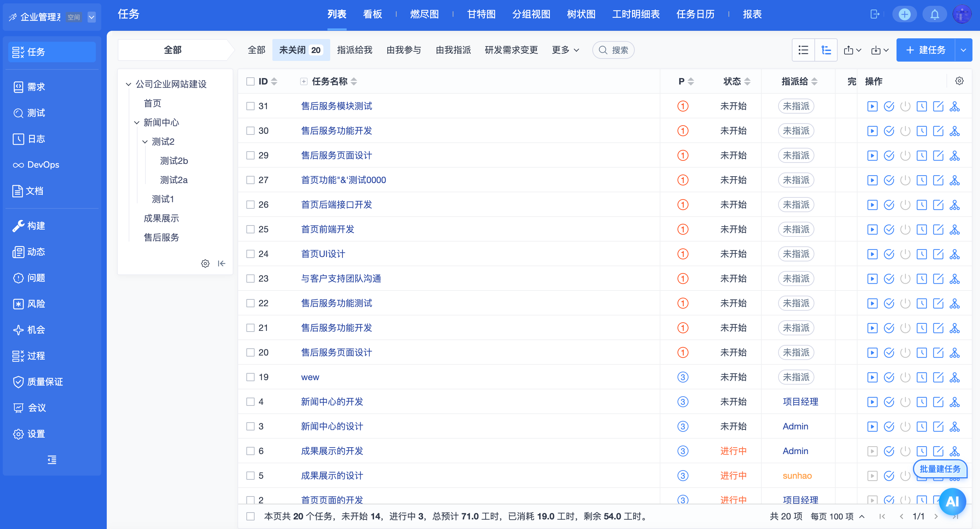Image resolution: width=980 pixels, height=529 pixels.
Task: Toggle the select-all checkbox in the header
Action: coord(250,81)
